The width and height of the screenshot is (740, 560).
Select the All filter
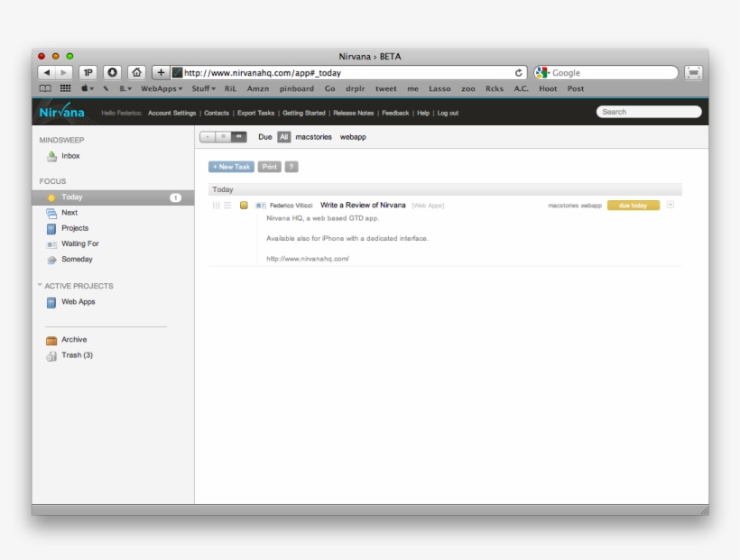[283, 137]
